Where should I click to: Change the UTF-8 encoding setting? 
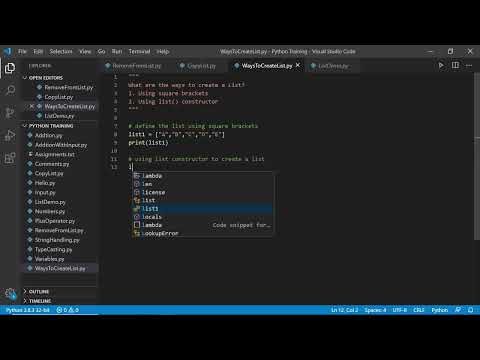399,310
